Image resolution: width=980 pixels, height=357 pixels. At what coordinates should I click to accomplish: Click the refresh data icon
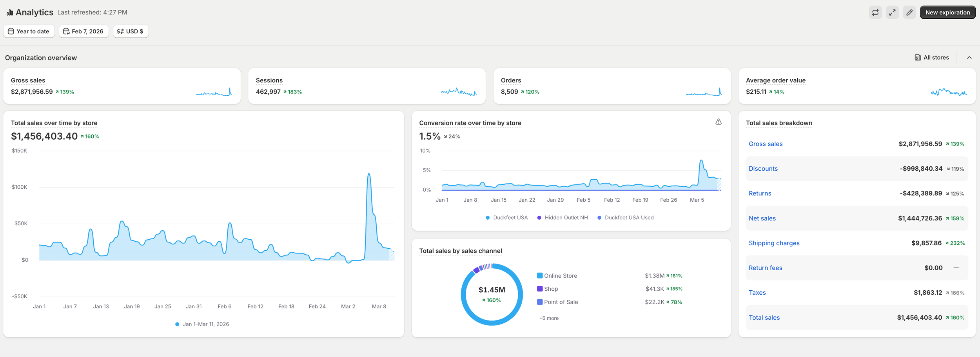click(875, 13)
